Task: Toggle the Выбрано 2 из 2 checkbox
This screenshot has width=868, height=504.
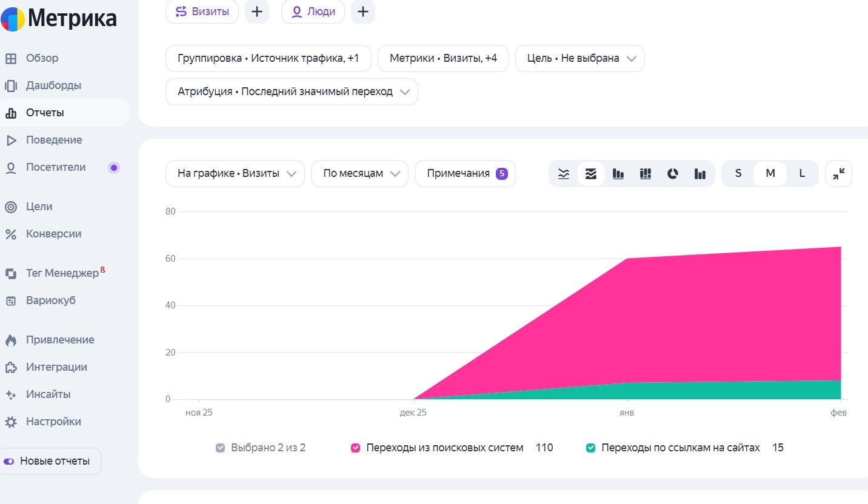Action: [x=221, y=448]
